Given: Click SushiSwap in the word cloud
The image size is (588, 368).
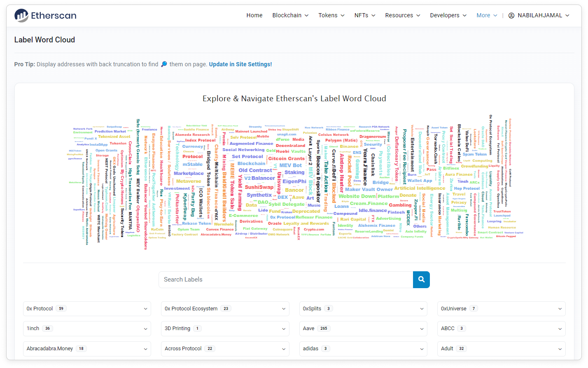Looking at the screenshot, I should pos(259,187).
